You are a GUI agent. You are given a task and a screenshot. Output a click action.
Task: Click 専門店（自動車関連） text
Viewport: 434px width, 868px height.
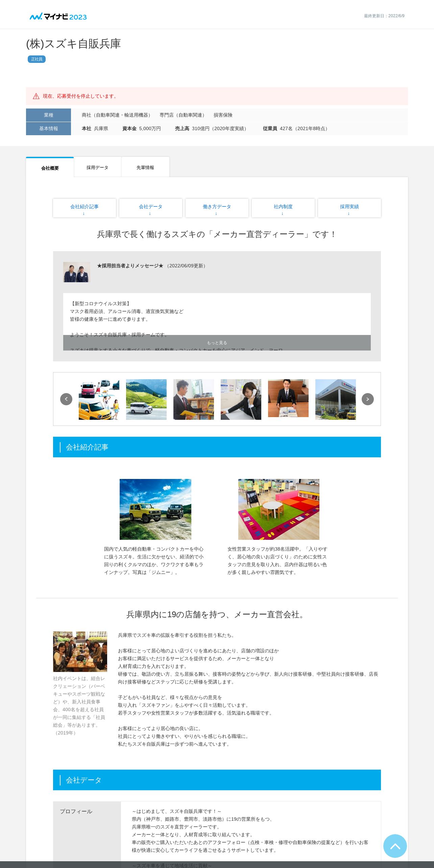(x=183, y=115)
